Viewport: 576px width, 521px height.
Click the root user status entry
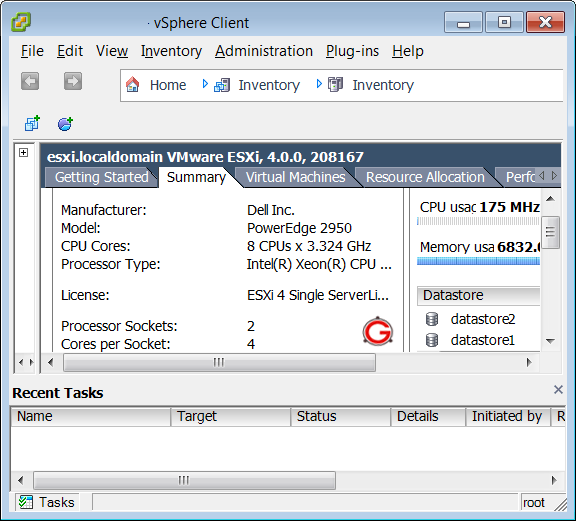[x=534, y=502]
